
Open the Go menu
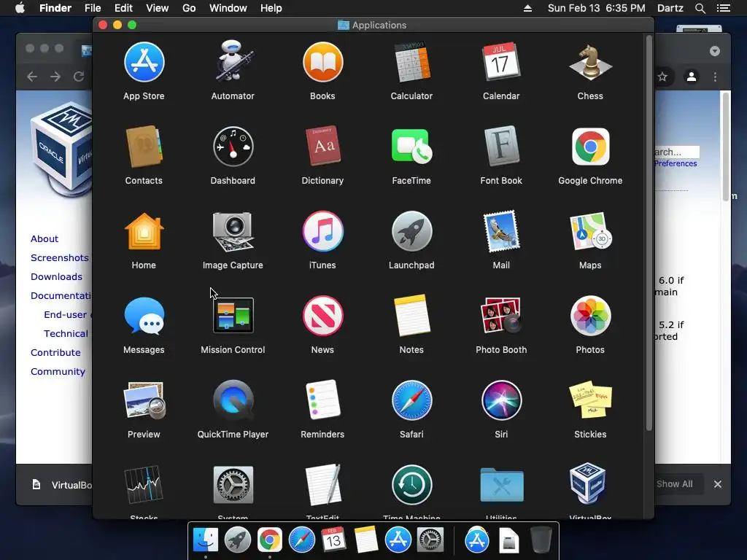coord(189,8)
